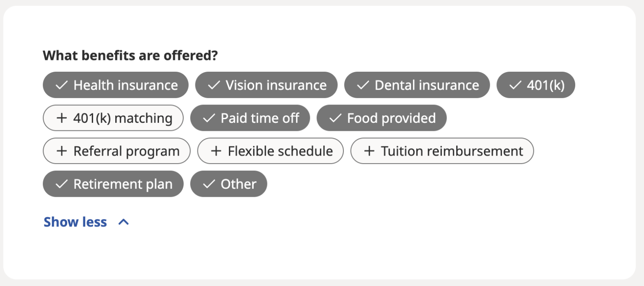Toggle off Dental insurance
Viewport: 644px width, 286px height.
[417, 85]
